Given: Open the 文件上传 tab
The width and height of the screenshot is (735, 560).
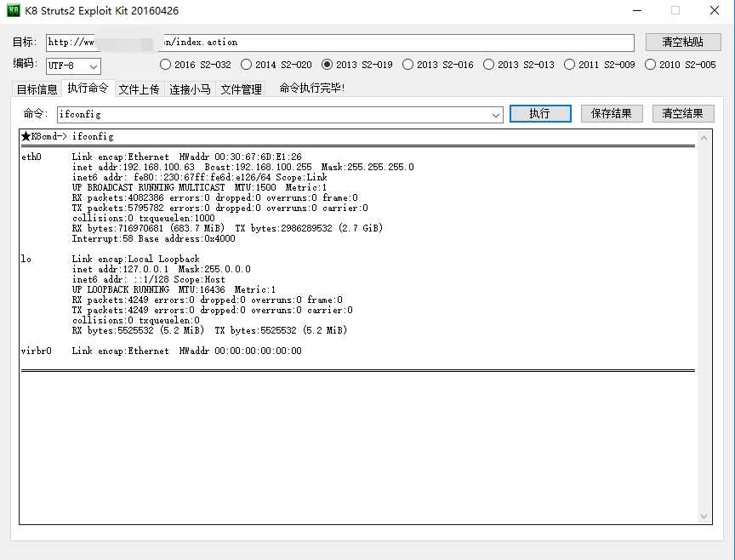Looking at the screenshot, I should [x=139, y=89].
